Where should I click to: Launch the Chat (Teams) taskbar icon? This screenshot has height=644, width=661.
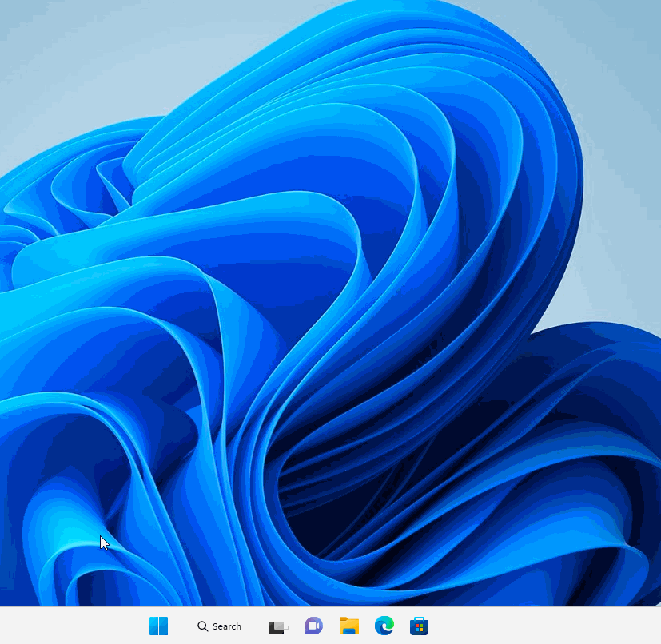pyautogui.click(x=313, y=626)
